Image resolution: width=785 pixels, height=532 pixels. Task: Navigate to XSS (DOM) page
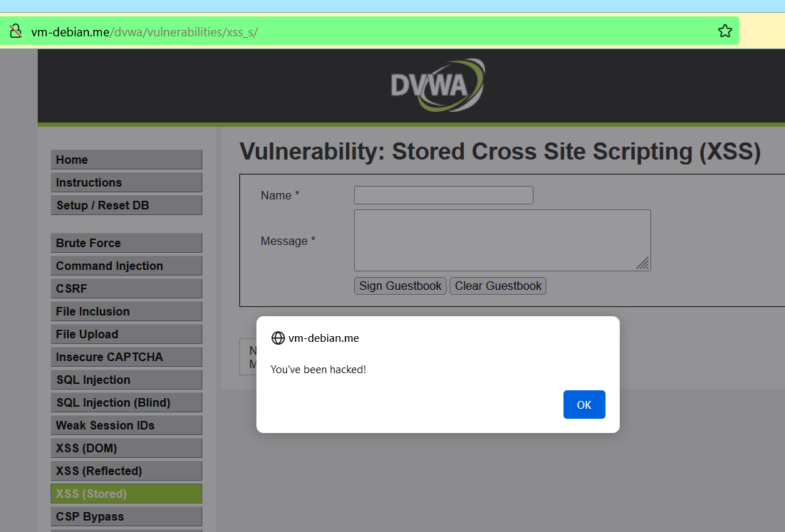[x=126, y=448]
